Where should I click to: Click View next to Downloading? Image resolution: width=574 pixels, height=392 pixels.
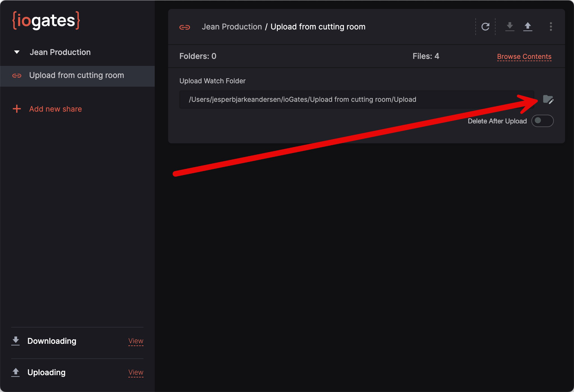pyautogui.click(x=136, y=341)
